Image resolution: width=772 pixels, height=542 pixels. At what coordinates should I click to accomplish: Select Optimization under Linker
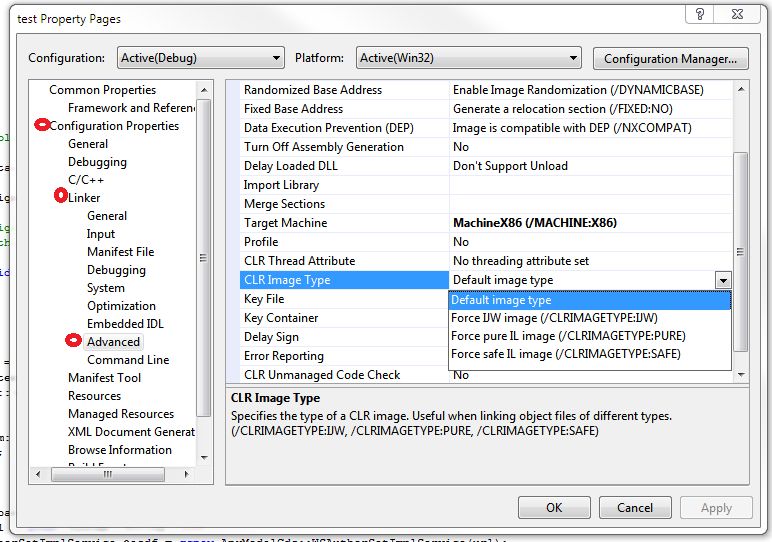click(121, 306)
